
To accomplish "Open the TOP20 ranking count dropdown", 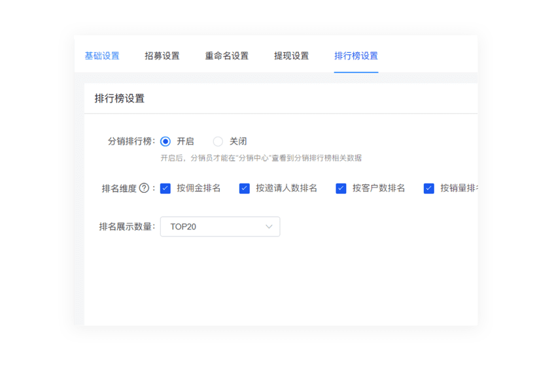I will [220, 227].
